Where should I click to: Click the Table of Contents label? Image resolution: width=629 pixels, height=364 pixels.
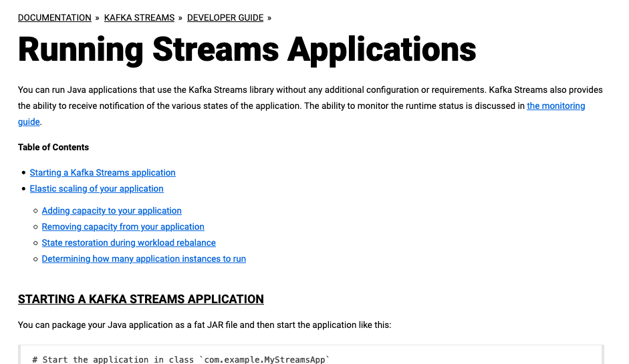(x=53, y=147)
